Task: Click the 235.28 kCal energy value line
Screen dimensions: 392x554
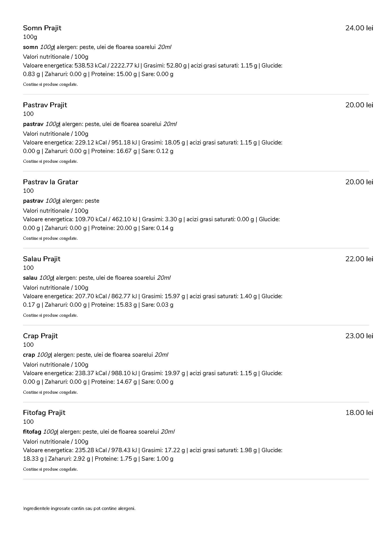Action: point(153,454)
